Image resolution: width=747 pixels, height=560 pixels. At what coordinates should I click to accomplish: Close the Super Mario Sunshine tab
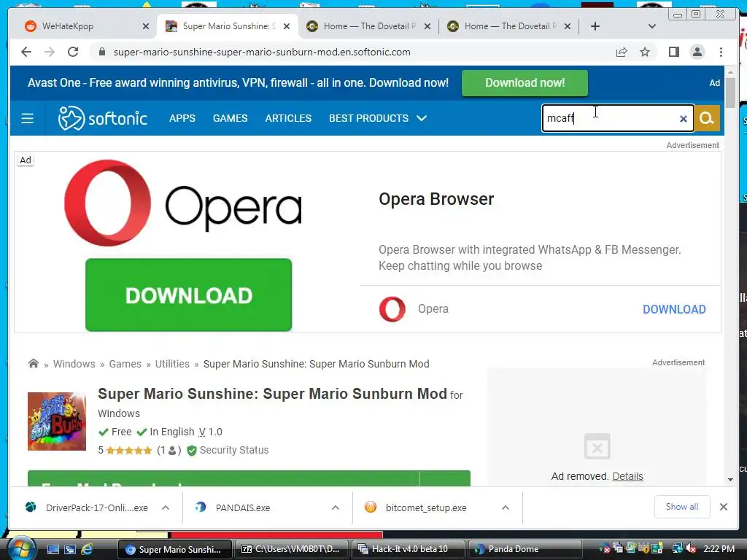(x=286, y=27)
